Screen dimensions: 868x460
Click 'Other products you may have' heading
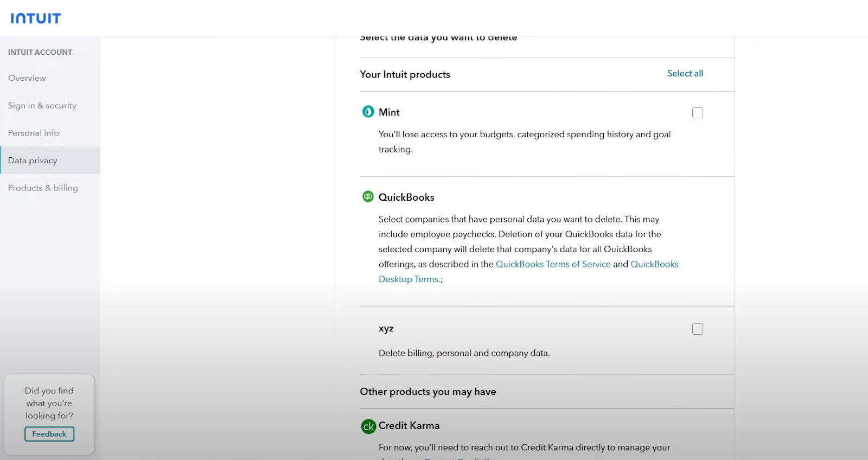(428, 392)
